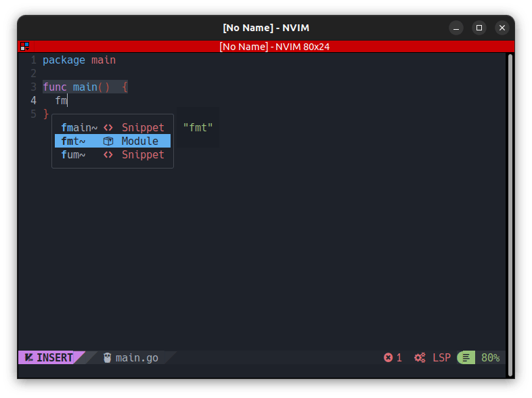Click the snippet icon beside fum
532x398 pixels.
108,155
